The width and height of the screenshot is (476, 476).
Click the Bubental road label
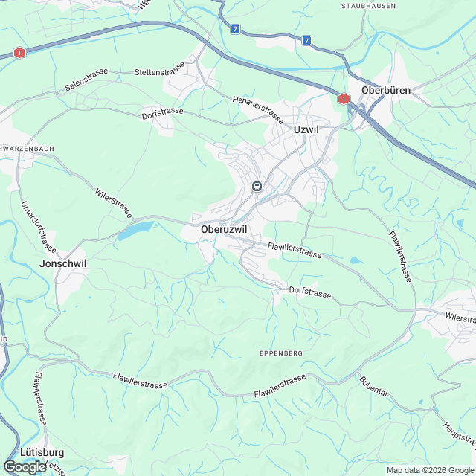(x=373, y=386)
